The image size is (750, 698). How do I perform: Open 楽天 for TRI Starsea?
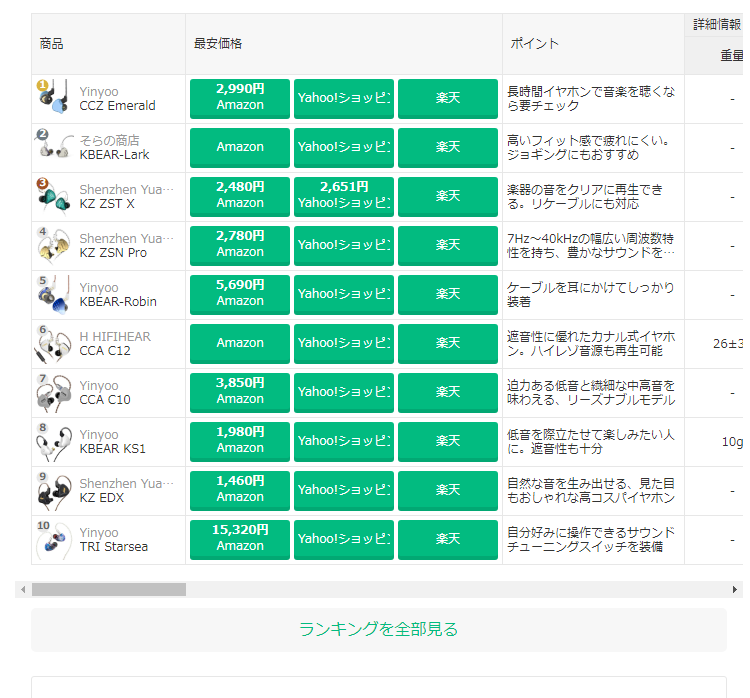click(x=448, y=540)
